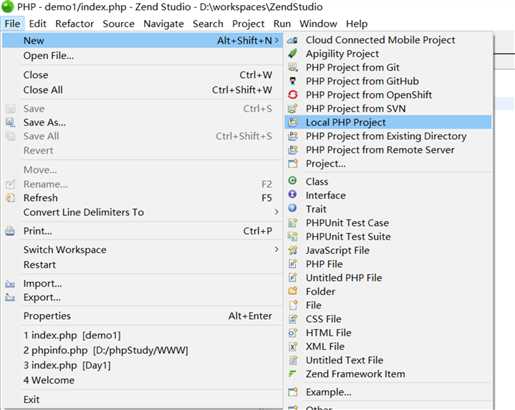The height and width of the screenshot is (410, 515).
Task: Expand the New submenu arrow
Action: pos(276,41)
